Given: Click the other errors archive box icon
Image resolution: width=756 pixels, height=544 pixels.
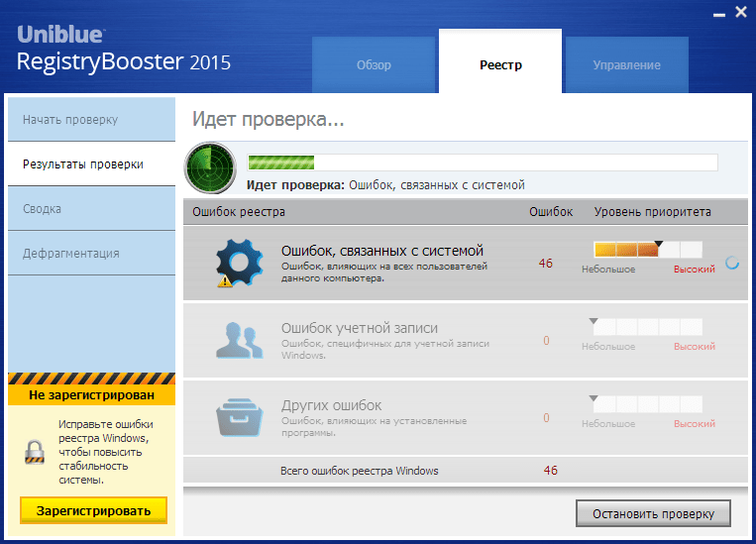Looking at the screenshot, I should click(x=240, y=417).
